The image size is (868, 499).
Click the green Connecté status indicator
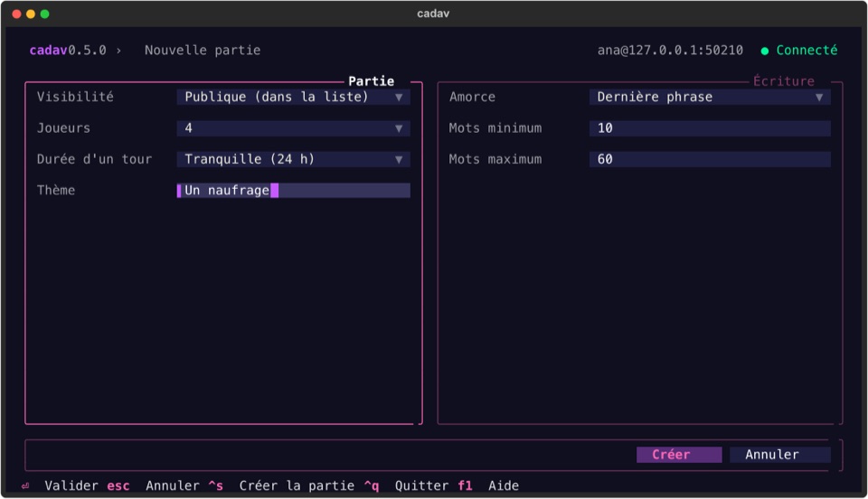(x=798, y=51)
